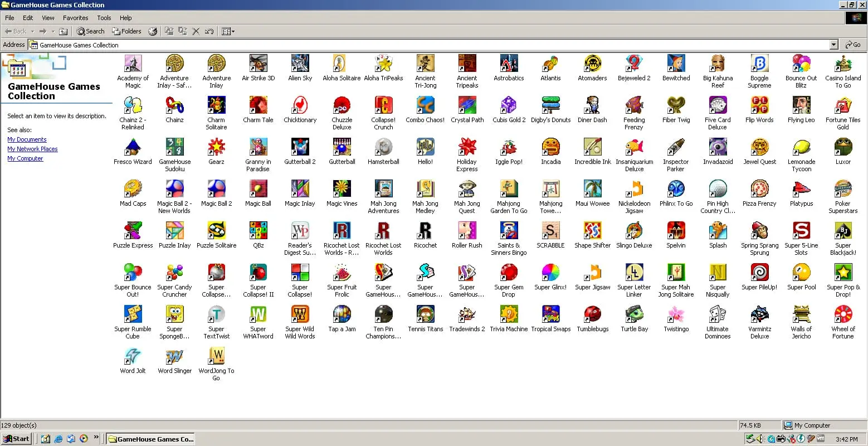
Task: Select the GameHouse Games Collection taskbar button
Action: [x=151, y=439]
